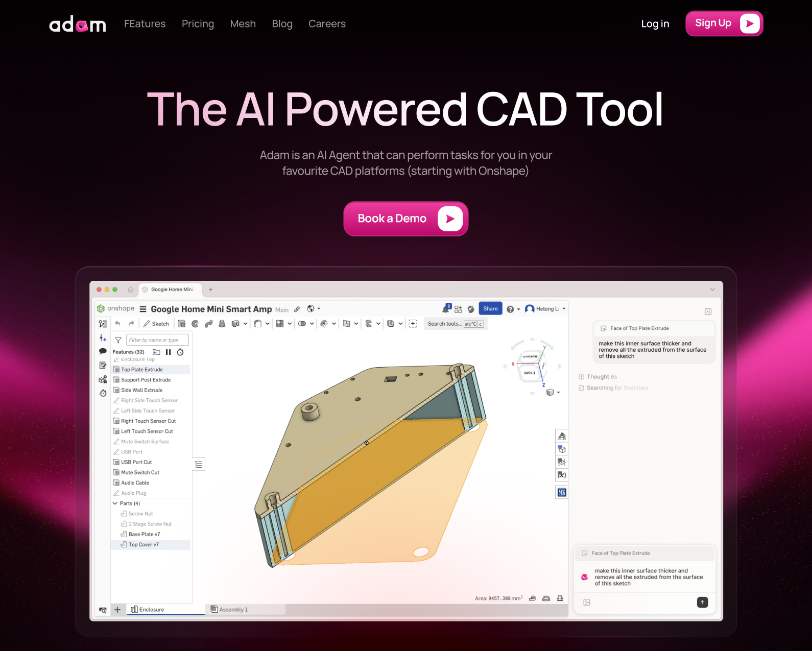Open the Heteng Li account menu
Image resolution: width=812 pixels, height=651 pixels.
(545, 309)
